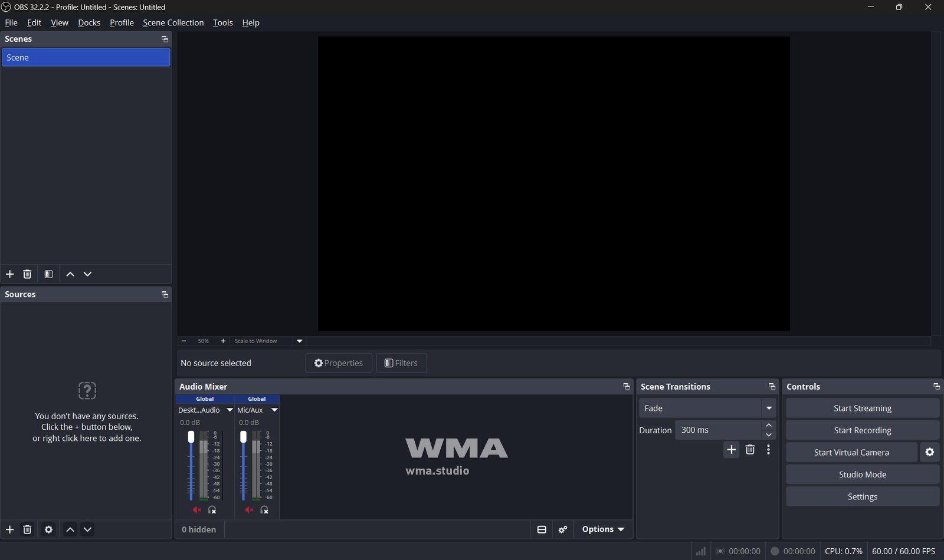Move scene down in Scenes panel

point(87,274)
